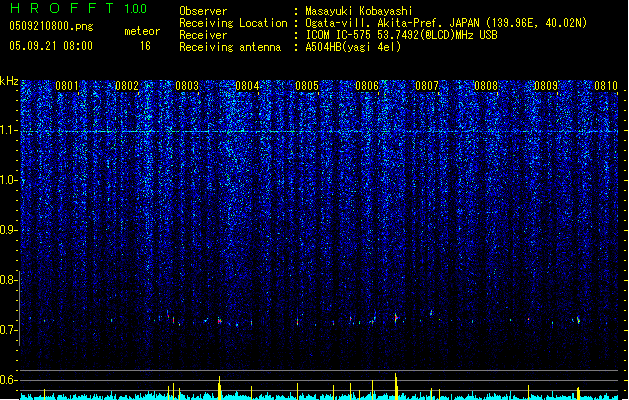Screen dimensions: 629x400
Task: Select the file name 0509210800.png
Action: click(x=51, y=26)
